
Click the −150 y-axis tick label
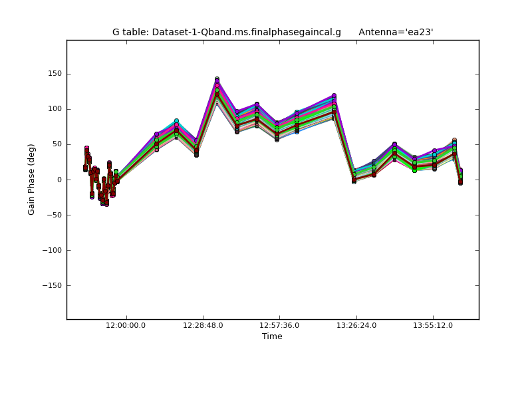53,285
